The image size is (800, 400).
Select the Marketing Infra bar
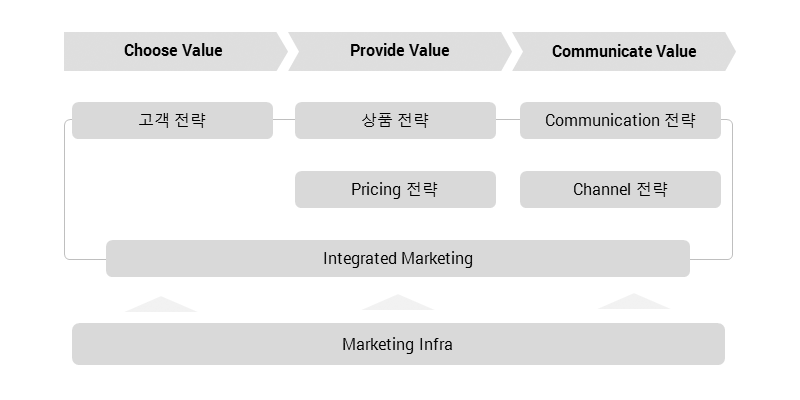[398, 344]
